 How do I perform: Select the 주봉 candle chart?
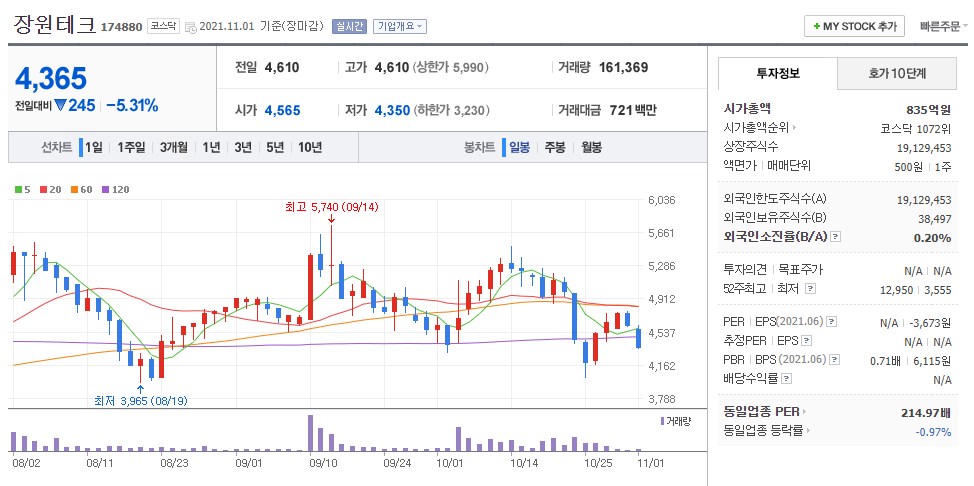point(555,148)
